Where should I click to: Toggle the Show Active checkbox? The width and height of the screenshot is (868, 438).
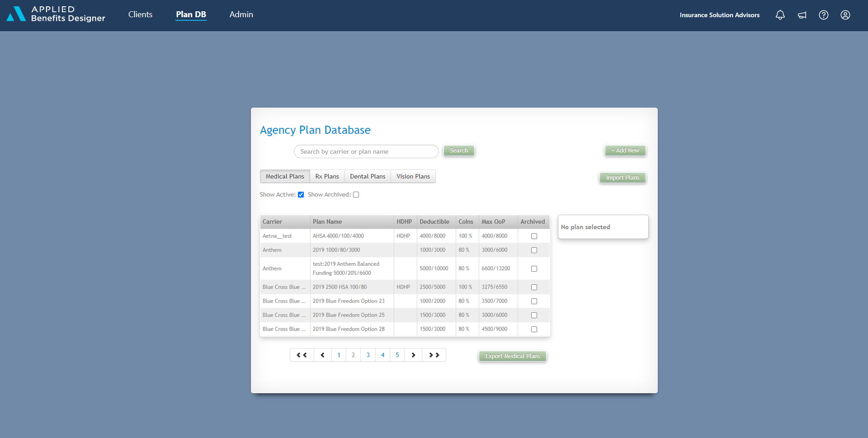click(x=301, y=195)
